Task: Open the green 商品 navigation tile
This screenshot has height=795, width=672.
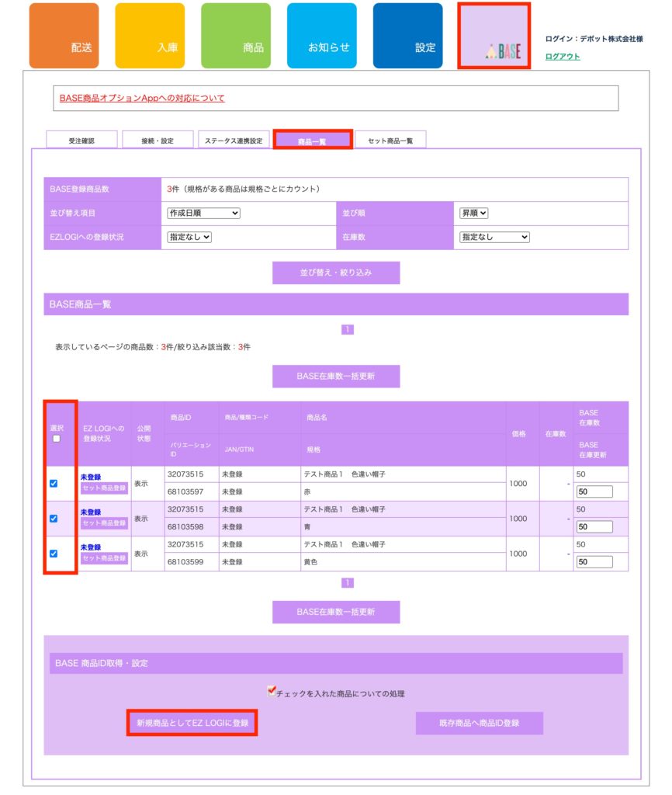Action: [236, 36]
